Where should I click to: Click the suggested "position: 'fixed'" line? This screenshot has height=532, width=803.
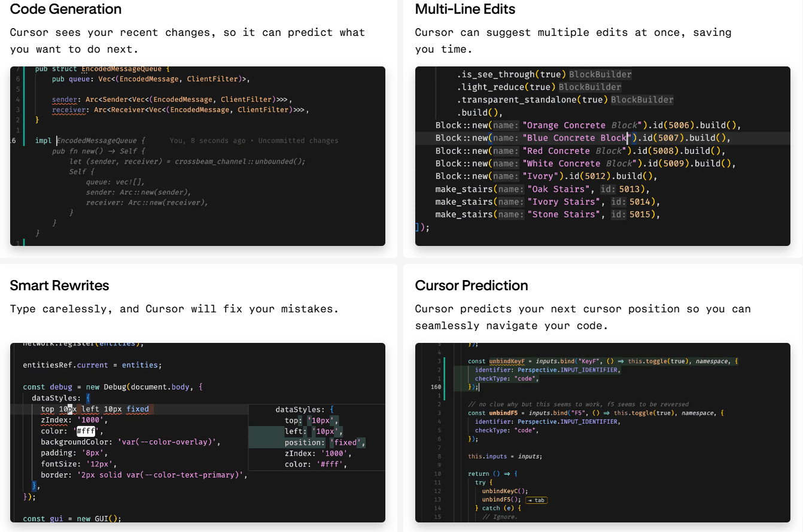pos(324,443)
